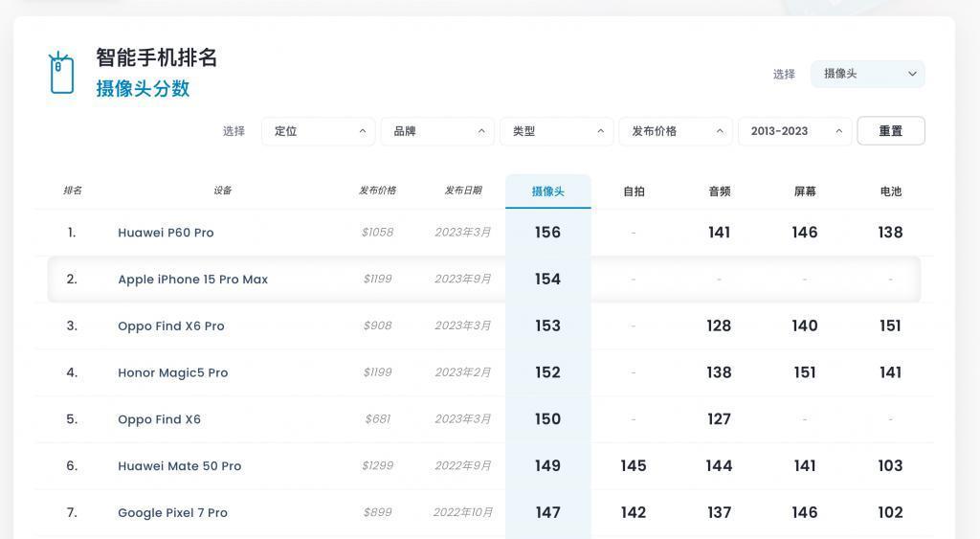Open the Huawei P60 Pro link
Image resolution: width=980 pixels, height=539 pixels.
[166, 233]
